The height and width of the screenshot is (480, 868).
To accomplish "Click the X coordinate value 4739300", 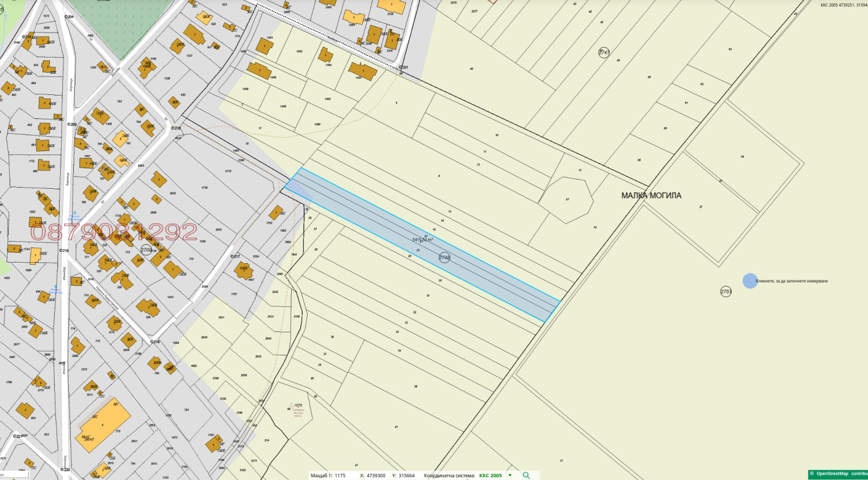I will click(376, 476).
